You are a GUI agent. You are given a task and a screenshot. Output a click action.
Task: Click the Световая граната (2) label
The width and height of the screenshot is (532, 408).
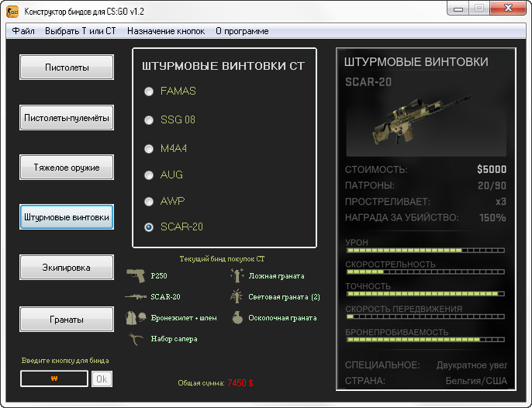click(284, 297)
